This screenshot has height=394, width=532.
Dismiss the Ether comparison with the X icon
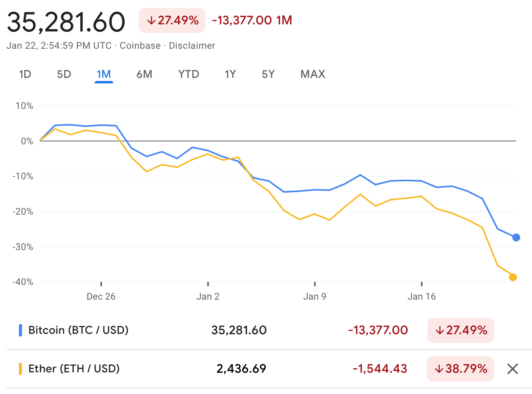[x=512, y=369]
